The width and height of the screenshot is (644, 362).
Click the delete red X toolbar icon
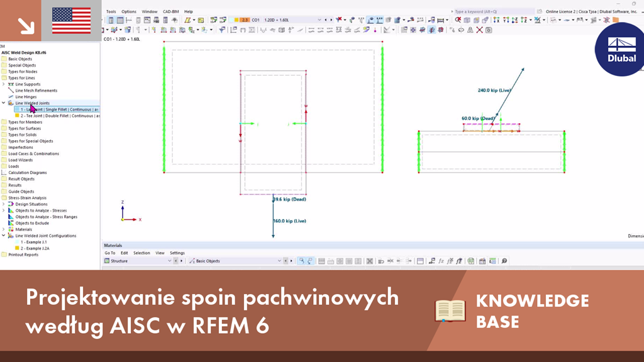[479, 30]
